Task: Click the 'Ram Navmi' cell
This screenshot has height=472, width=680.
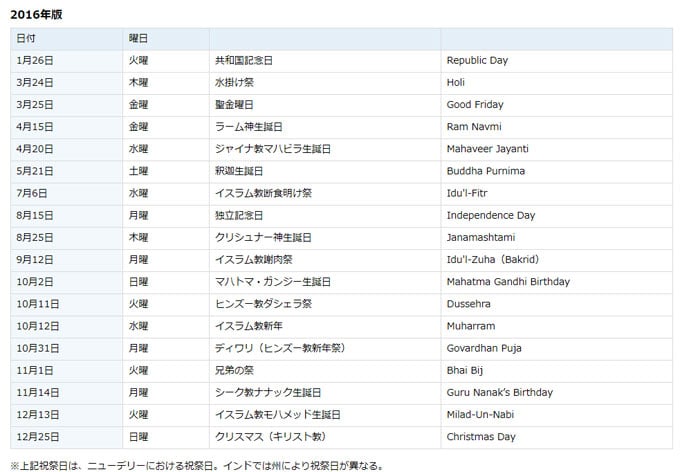Action: pyautogui.click(x=557, y=127)
